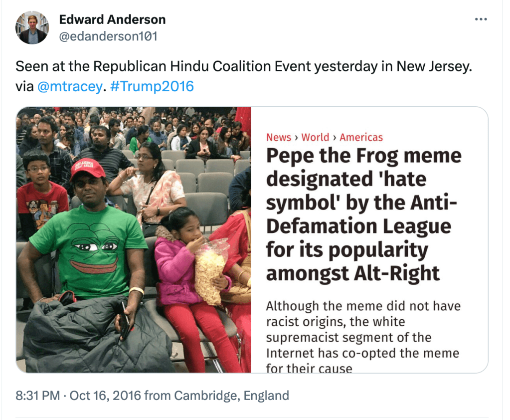The width and height of the screenshot is (510, 420).
Task: Click the article subheading about racist origins
Action: [x=363, y=337]
